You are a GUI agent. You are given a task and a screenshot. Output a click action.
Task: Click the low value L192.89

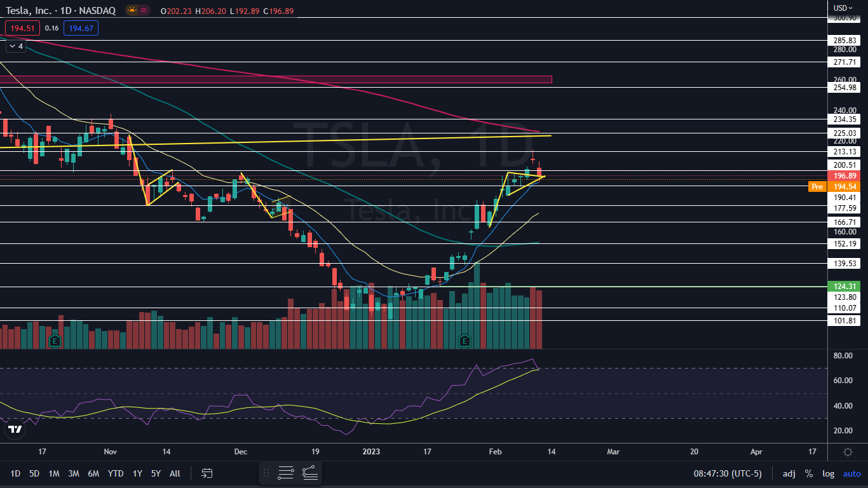[243, 11]
